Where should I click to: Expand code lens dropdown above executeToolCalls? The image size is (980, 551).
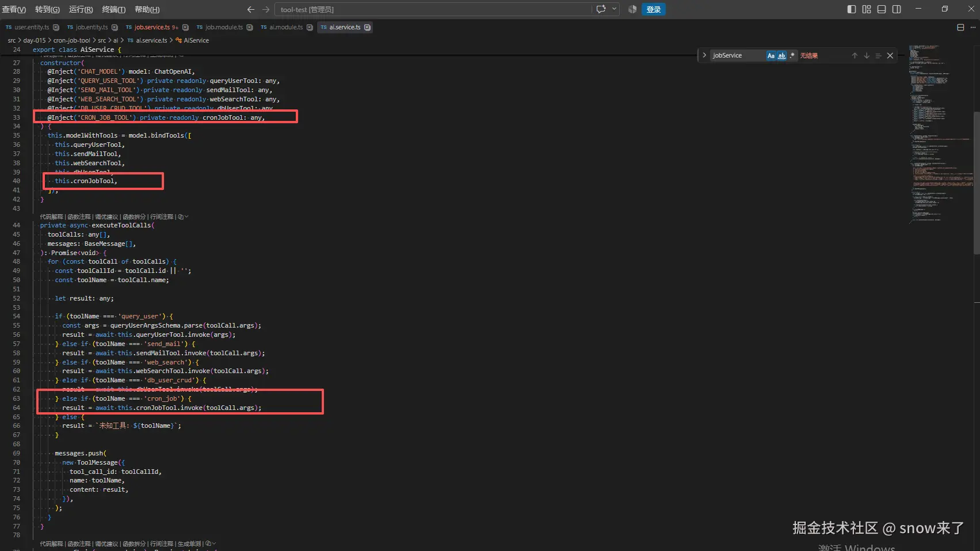(x=184, y=217)
